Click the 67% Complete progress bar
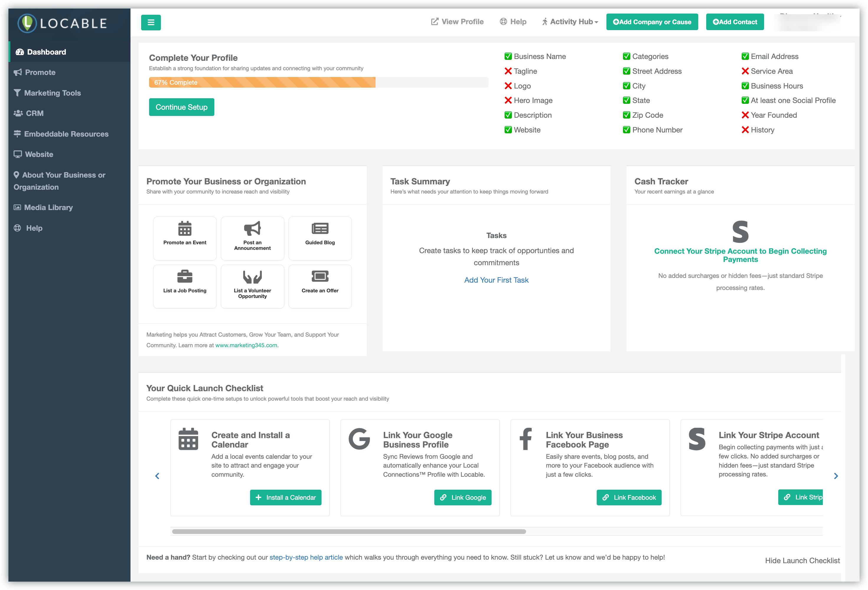 click(x=262, y=83)
